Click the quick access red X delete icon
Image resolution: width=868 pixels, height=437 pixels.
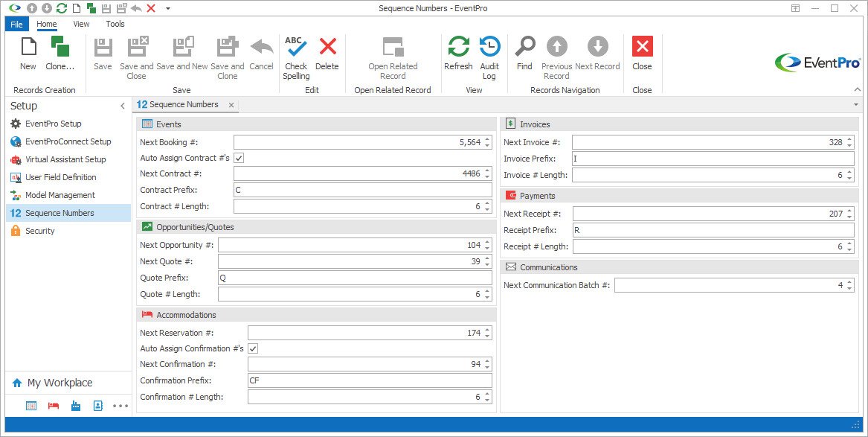[x=151, y=8]
